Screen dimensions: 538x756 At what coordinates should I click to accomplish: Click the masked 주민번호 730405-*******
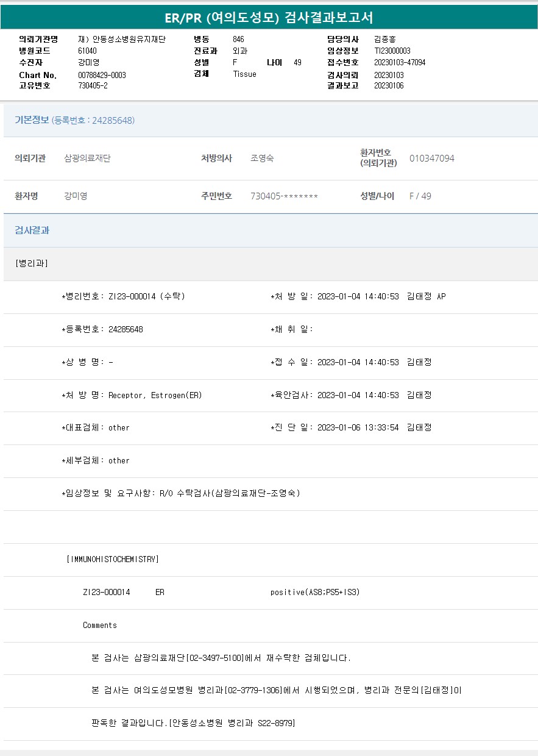tap(284, 196)
